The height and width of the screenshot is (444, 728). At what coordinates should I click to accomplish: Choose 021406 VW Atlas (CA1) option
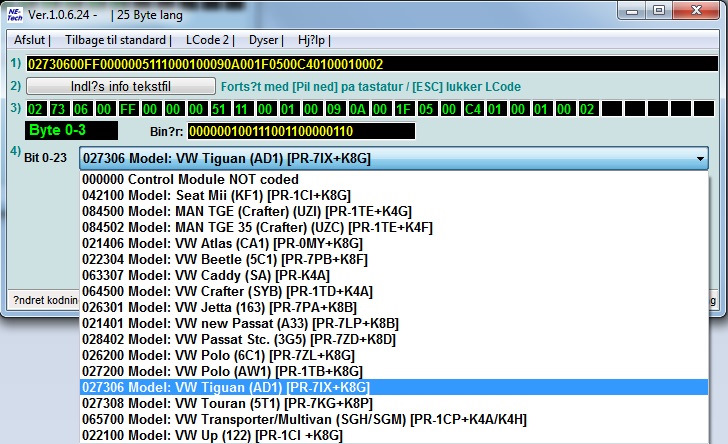pyautogui.click(x=394, y=243)
